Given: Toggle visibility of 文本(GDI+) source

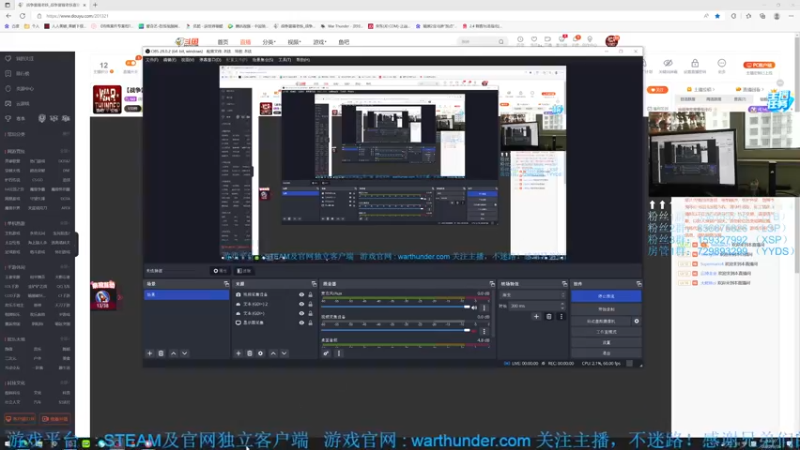Looking at the screenshot, I should [x=302, y=313].
